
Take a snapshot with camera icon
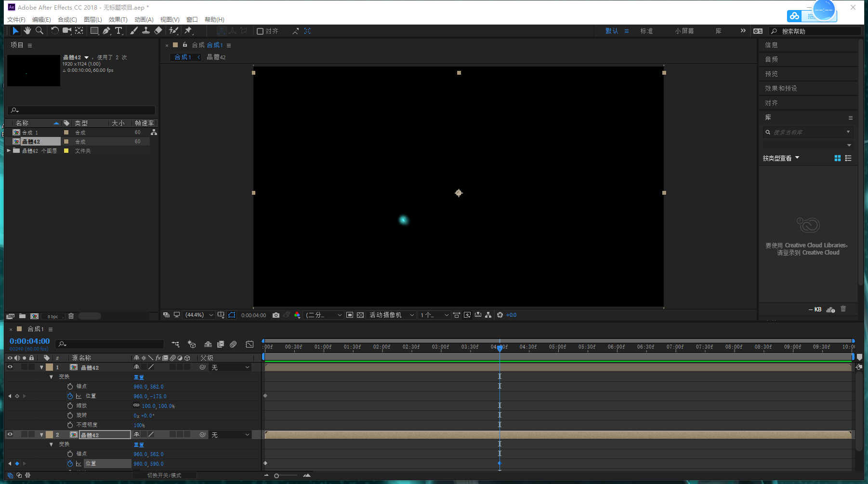(276, 315)
